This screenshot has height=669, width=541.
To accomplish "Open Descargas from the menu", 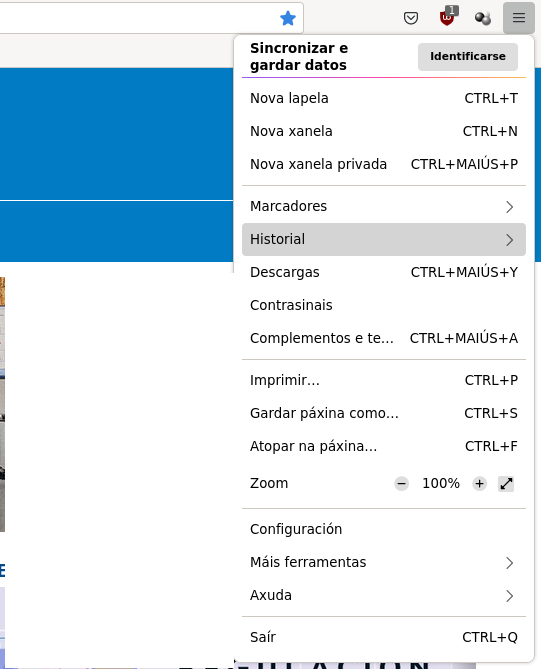I will [384, 272].
